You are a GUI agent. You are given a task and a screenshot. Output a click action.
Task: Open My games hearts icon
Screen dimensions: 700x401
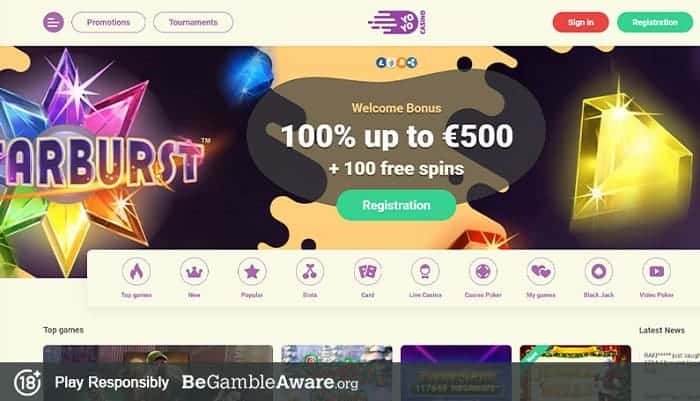click(x=541, y=272)
